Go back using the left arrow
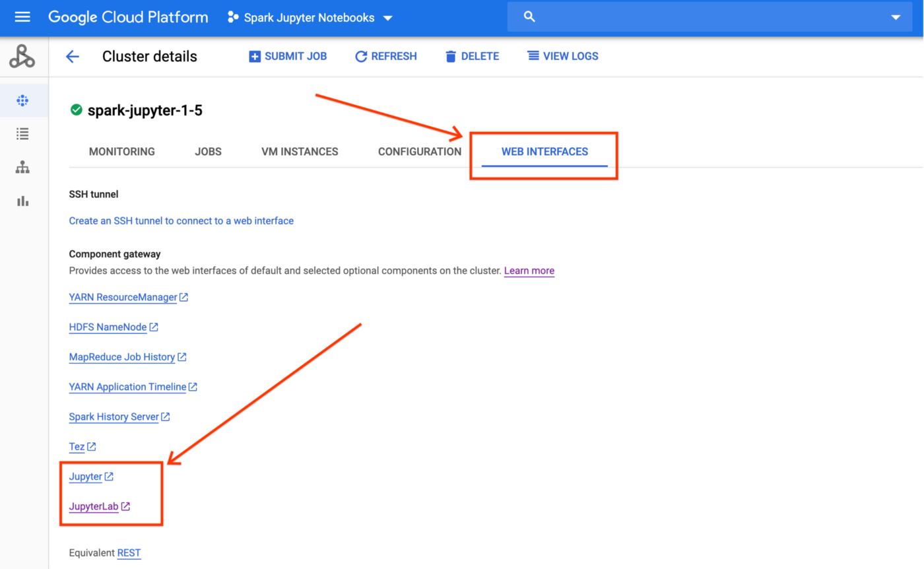 [72, 57]
